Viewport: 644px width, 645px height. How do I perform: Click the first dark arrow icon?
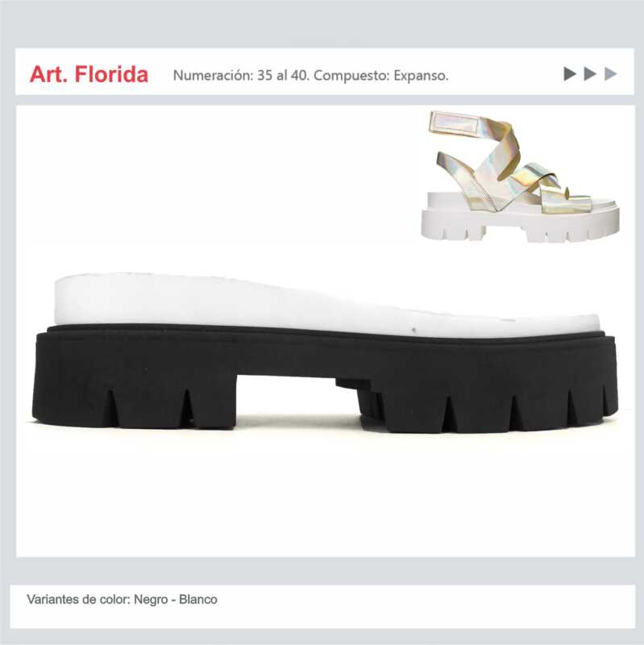(x=569, y=74)
